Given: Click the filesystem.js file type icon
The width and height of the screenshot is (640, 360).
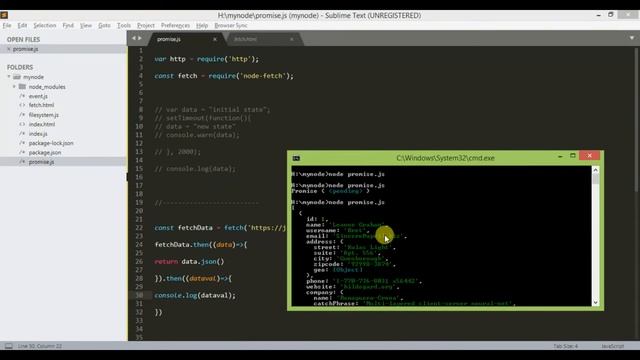Looking at the screenshot, I should pos(22,115).
